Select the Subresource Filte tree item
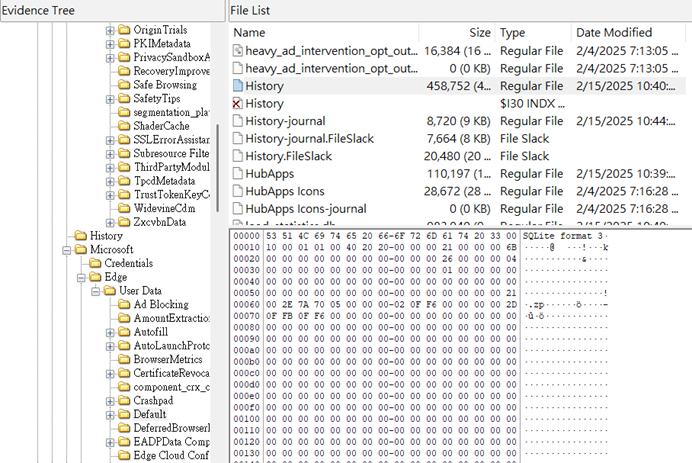 (171, 153)
